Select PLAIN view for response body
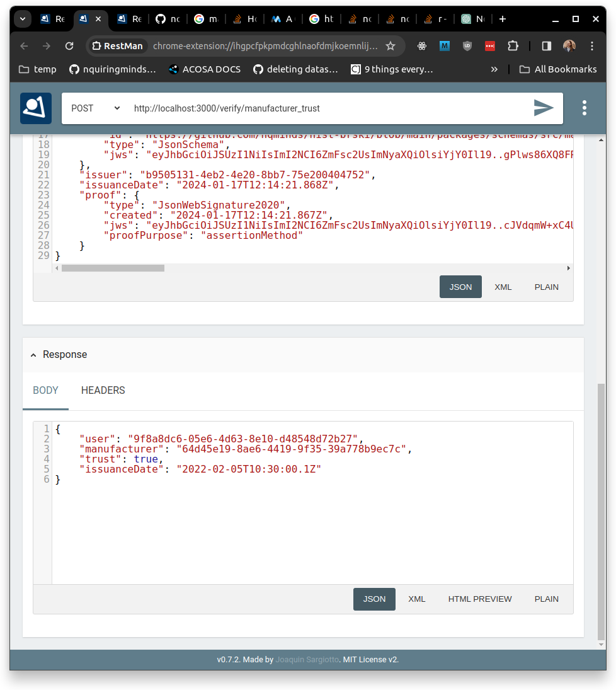The width and height of the screenshot is (616, 690). 547,599
